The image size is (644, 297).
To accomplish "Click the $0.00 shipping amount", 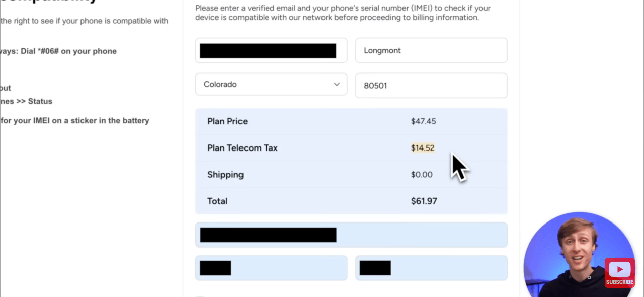I will 422,175.
